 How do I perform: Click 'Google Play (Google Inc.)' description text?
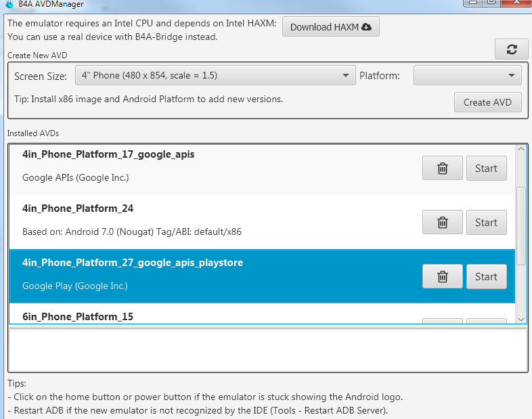pyautogui.click(x=75, y=286)
